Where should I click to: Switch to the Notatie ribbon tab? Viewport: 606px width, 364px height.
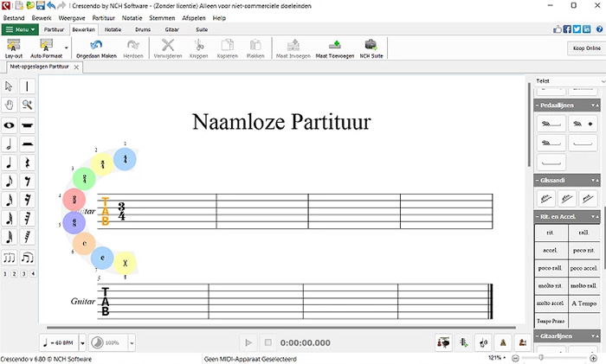coord(113,29)
